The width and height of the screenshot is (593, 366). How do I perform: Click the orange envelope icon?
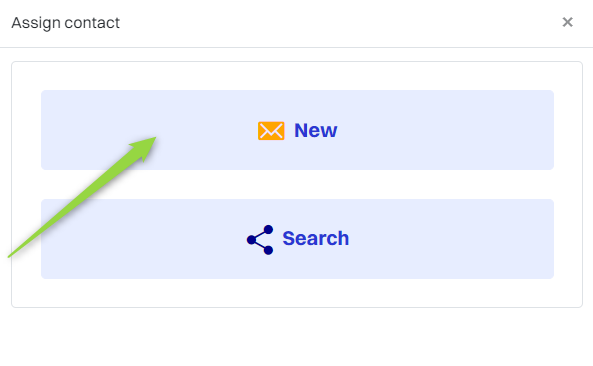click(x=271, y=131)
